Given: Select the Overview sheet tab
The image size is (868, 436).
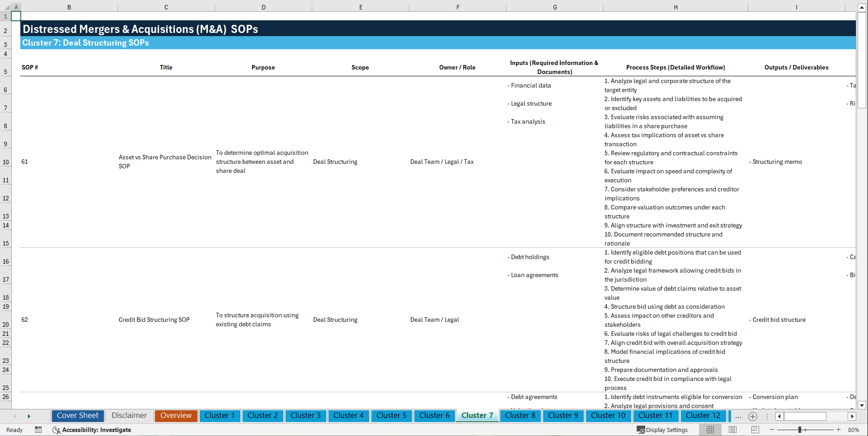Looking at the screenshot, I should (176, 416).
